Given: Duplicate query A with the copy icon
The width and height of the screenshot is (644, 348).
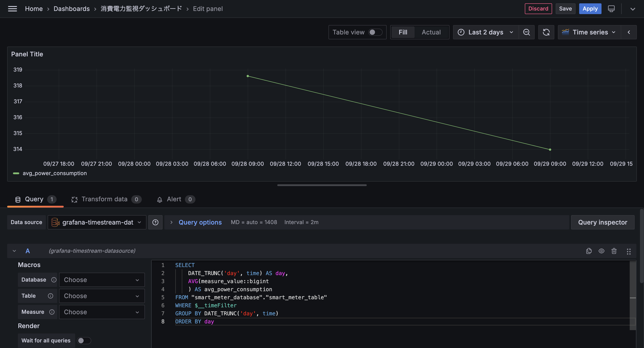Looking at the screenshot, I should pos(589,251).
